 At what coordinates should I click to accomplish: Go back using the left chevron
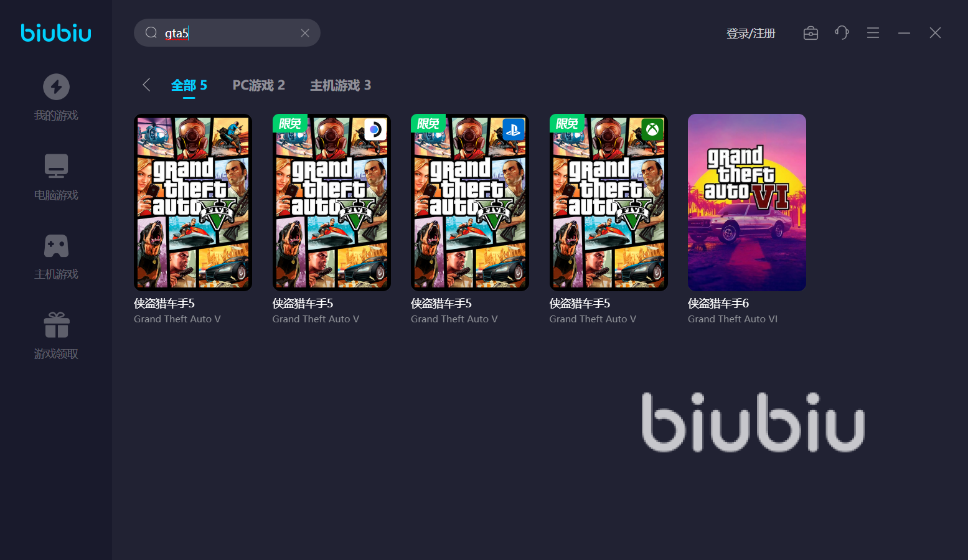pos(147,85)
